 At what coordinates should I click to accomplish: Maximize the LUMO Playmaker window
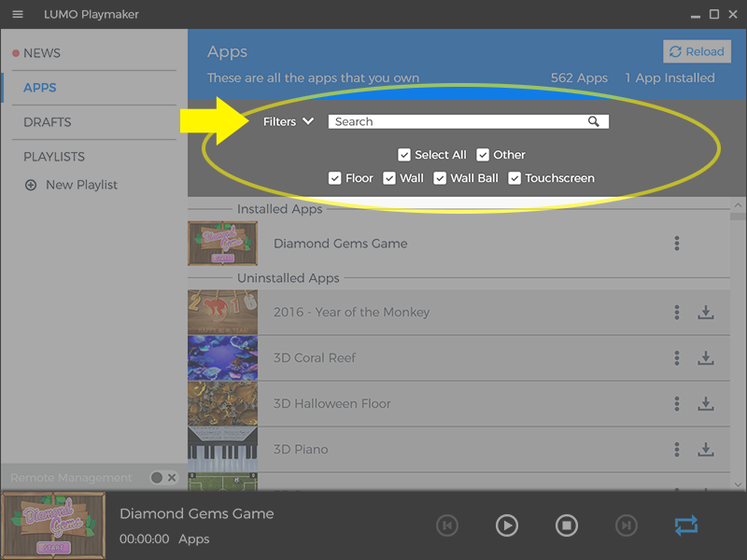[x=714, y=14]
